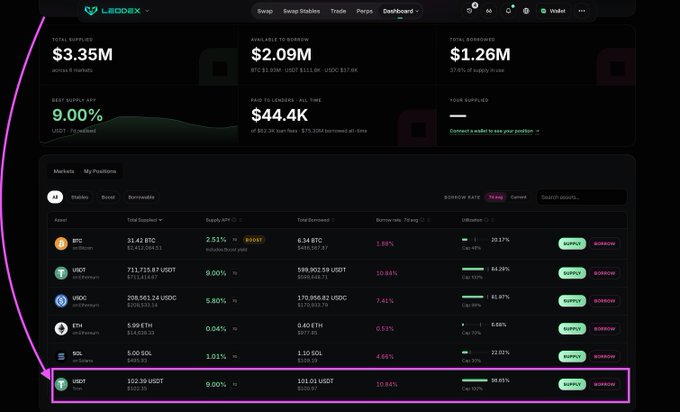Click the Utilization info icon
The width and height of the screenshot is (680, 412).
[x=486, y=220]
